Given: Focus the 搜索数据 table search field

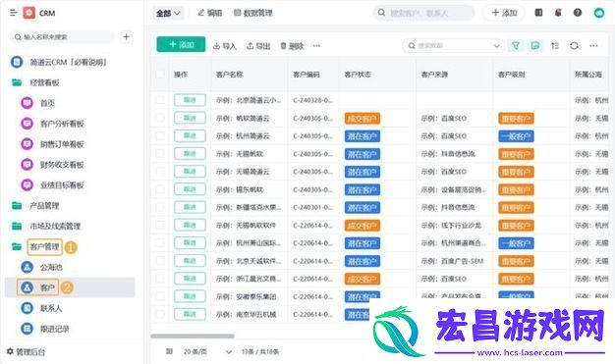Looking at the screenshot, I should click(453, 46).
